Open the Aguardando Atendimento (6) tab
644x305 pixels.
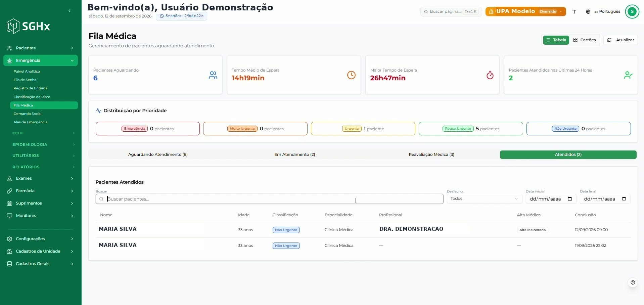coord(158,155)
